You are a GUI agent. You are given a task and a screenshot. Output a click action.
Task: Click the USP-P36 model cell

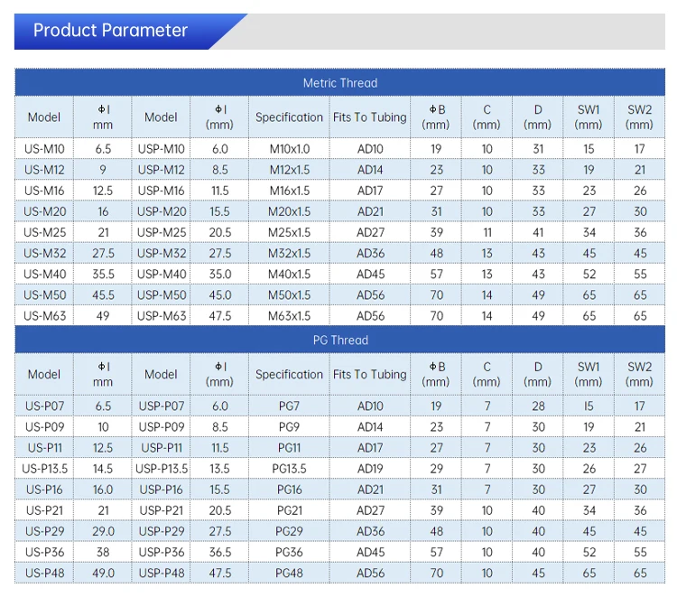tap(161, 552)
